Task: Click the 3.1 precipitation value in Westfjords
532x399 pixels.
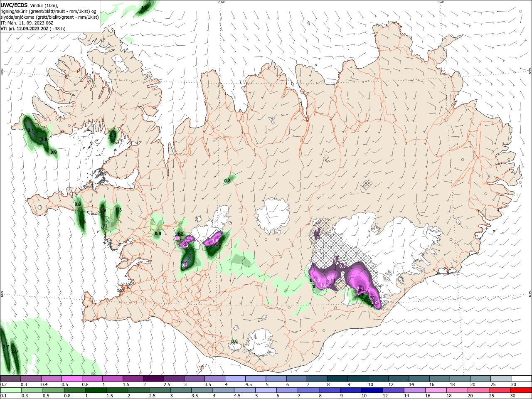Action: click(30, 131)
